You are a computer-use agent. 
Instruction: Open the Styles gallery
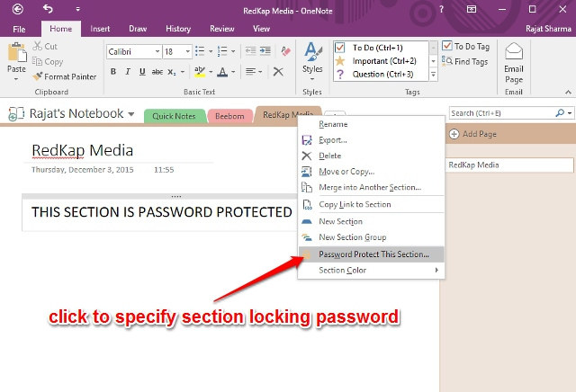(x=312, y=62)
